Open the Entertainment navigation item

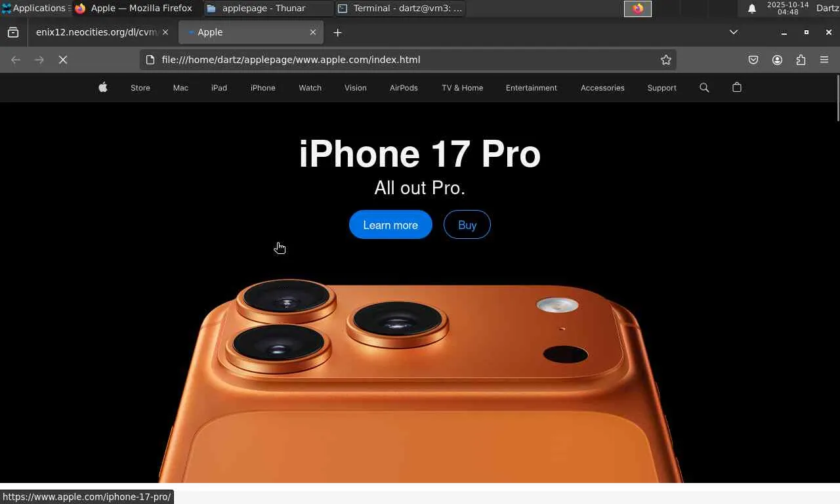(x=532, y=88)
